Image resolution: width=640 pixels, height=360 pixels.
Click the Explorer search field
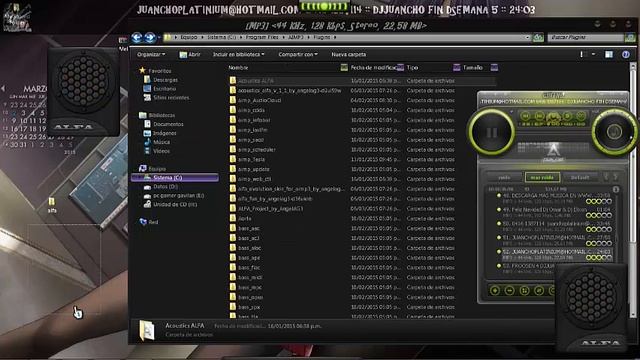(585, 37)
